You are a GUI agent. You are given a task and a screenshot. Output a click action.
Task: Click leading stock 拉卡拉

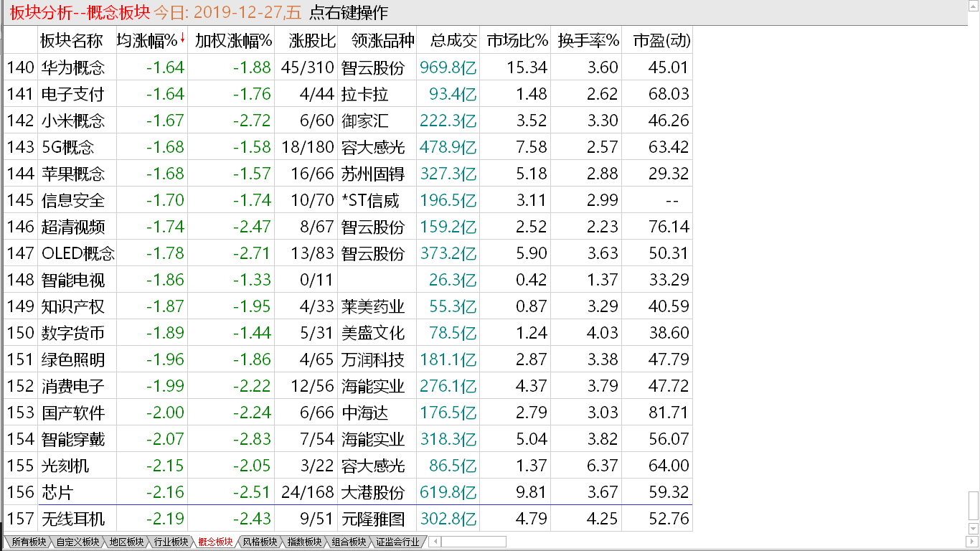pyautogui.click(x=364, y=94)
